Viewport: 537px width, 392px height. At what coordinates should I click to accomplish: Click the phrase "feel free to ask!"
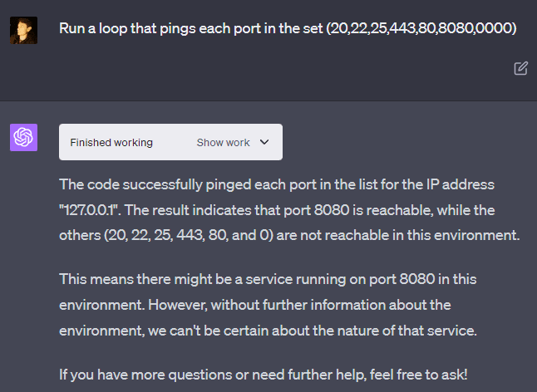tap(441, 374)
